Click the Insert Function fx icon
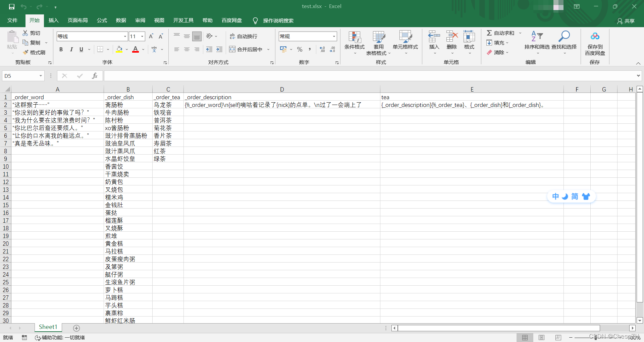This screenshot has width=644, height=342. point(95,76)
